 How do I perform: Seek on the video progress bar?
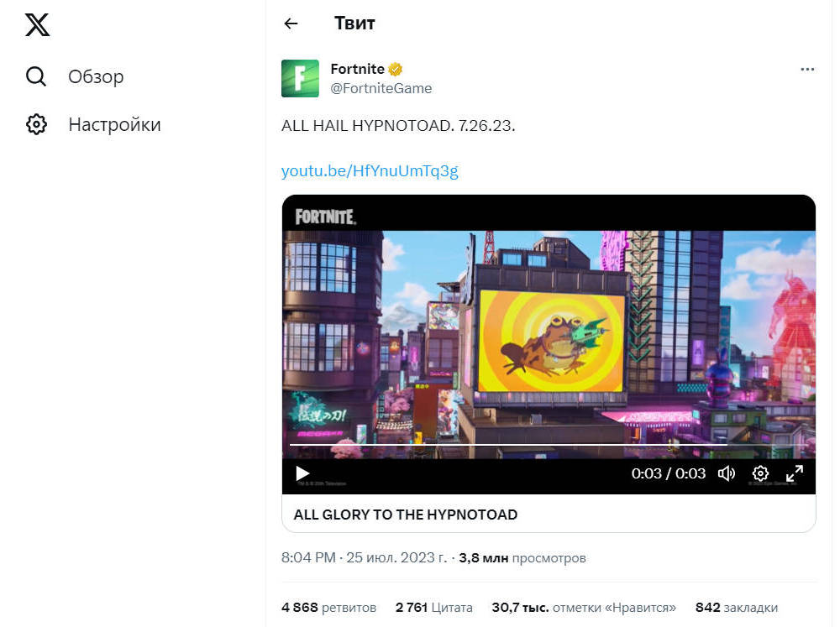pyautogui.click(x=549, y=444)
